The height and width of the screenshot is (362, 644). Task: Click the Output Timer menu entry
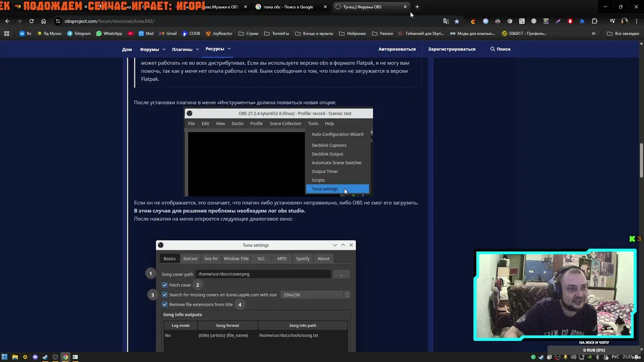click(x=325, y=171)
